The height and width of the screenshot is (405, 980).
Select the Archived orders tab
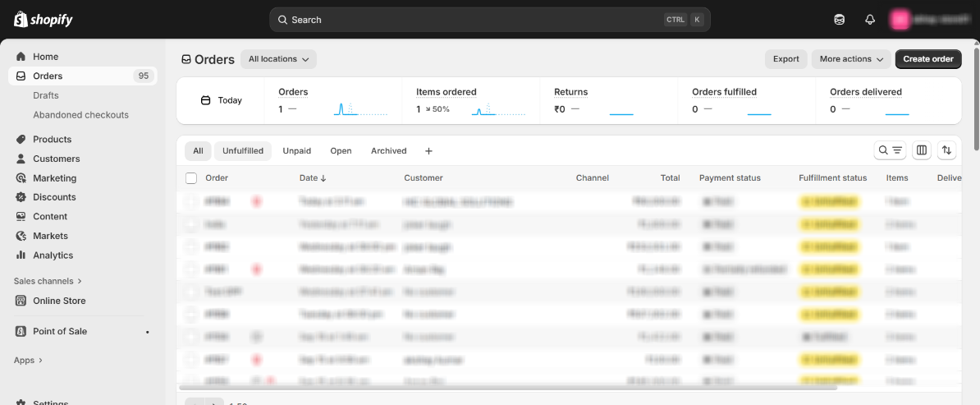pos(388,151)
